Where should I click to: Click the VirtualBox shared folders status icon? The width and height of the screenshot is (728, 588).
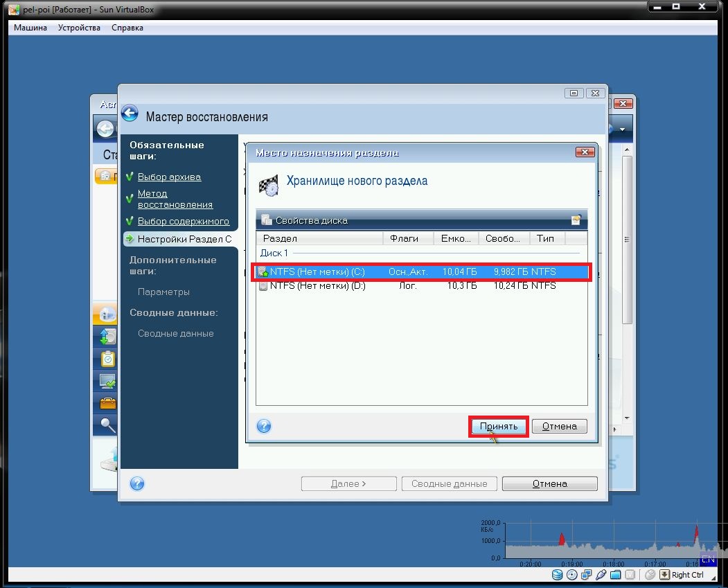[616, 575]
